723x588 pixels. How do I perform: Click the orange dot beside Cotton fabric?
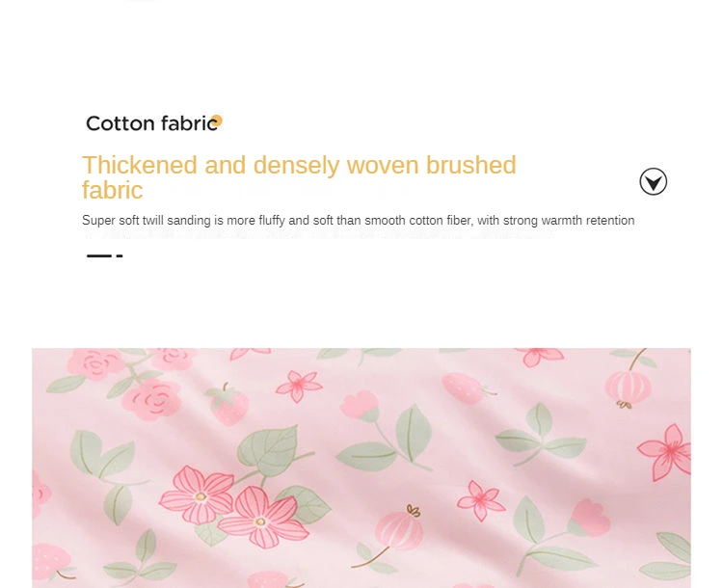pyautogui.click(x=216, y=120)
